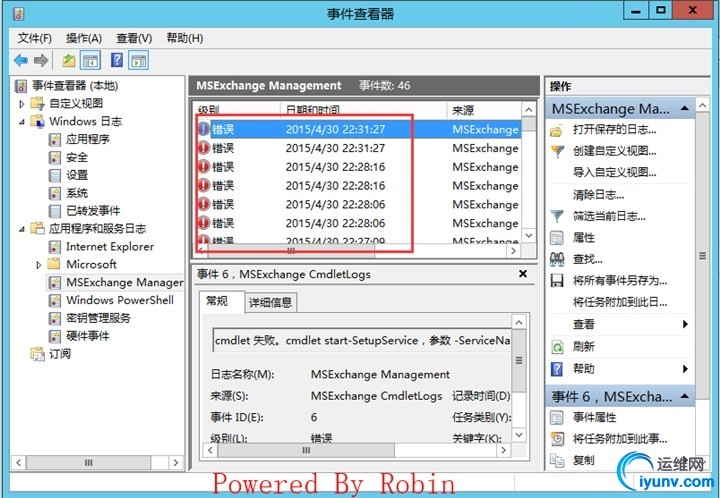Click the event detail horizontal scrollbar thumb
The height and width of the screenshot is (498, 720).
(x=306, y=450)
